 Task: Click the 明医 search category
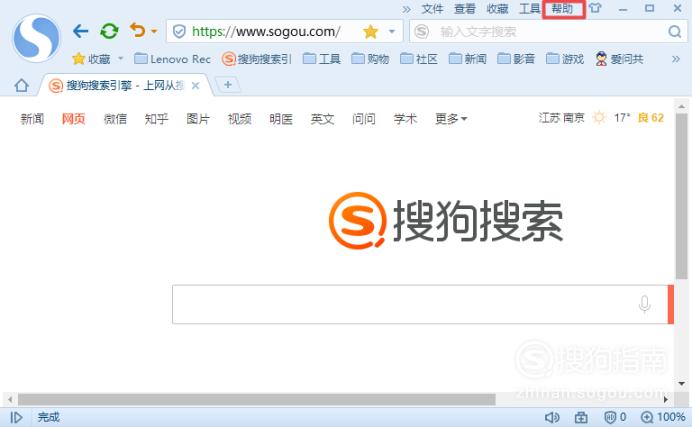point(281,118)
